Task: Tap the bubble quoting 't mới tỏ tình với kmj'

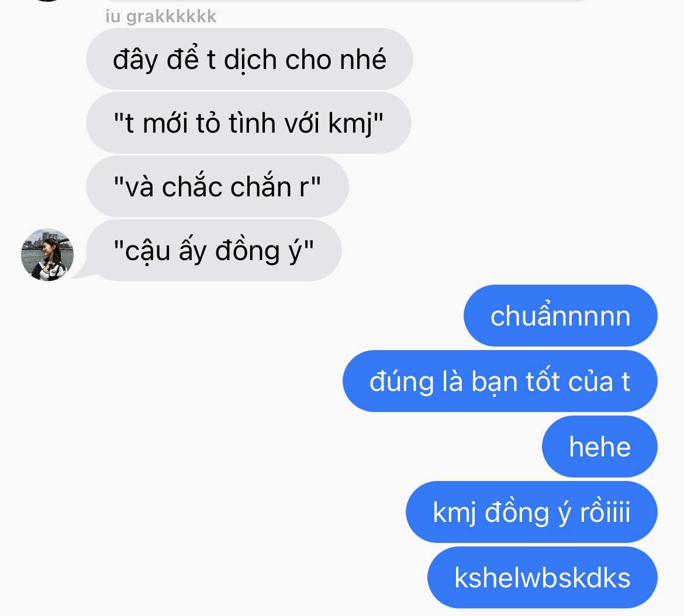Action: [x=248, y=123]
